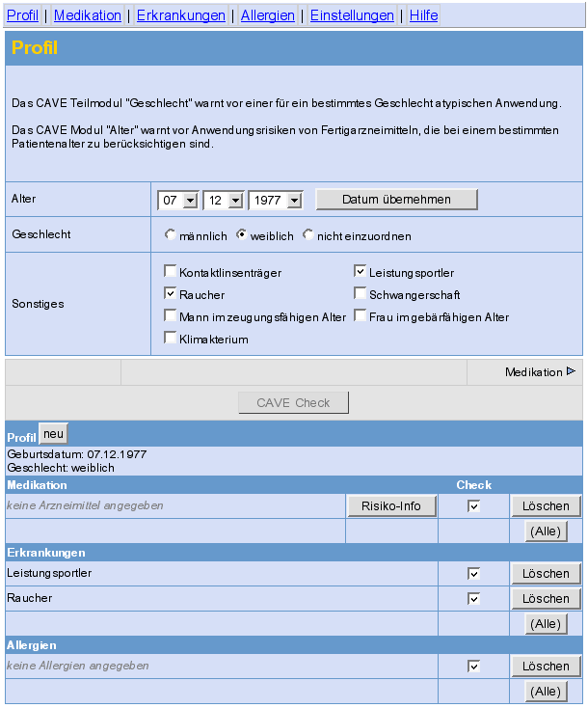Check Frau im gebärfähigen Alter
This screenshot has width=588, height=708.
point(360,315)
